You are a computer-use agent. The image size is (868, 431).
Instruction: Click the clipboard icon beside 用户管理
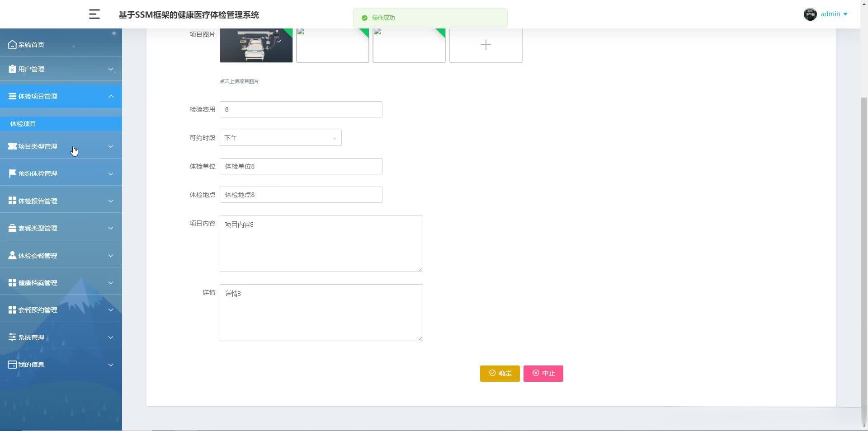coord(12,69)
